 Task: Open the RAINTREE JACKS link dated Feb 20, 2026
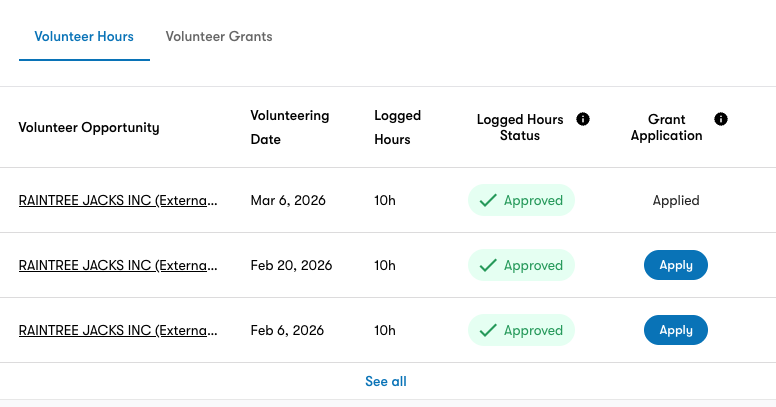[118, 265]
